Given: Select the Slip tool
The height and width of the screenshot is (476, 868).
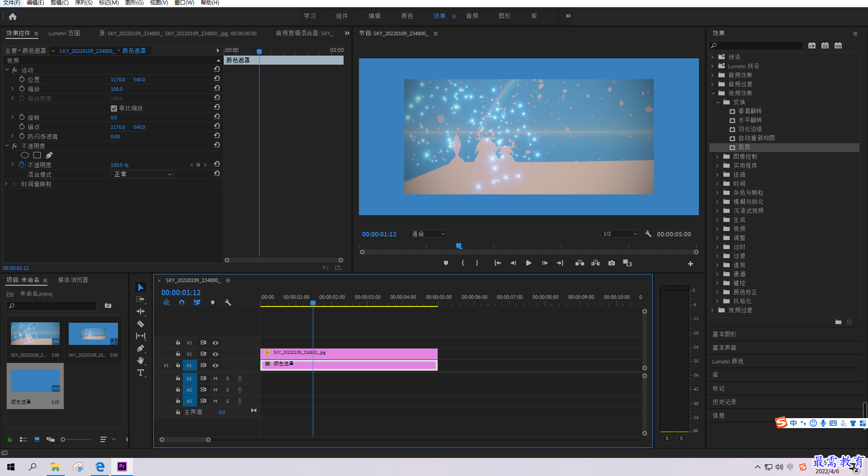Looking at the screenshot, I should 141,336.
